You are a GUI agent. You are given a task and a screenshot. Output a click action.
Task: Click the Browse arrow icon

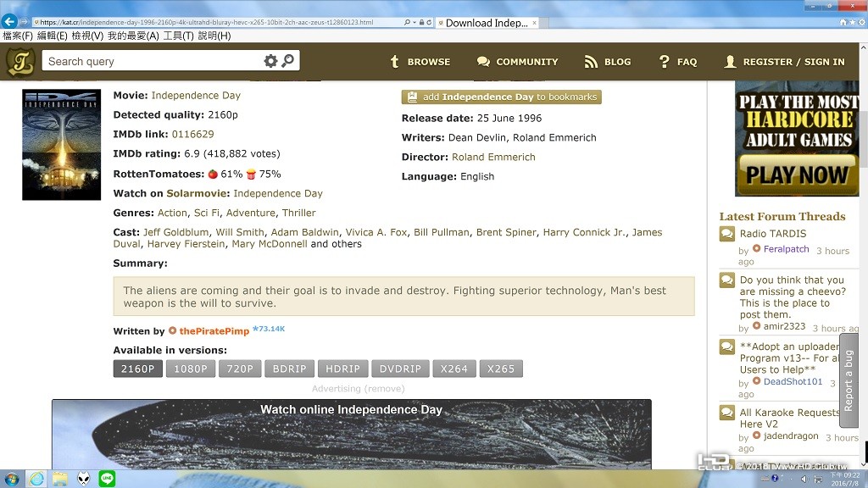tap(394, 61)
